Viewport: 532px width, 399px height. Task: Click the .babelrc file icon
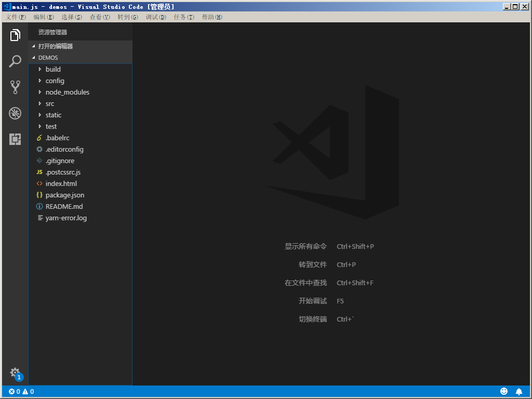point(39,138)
